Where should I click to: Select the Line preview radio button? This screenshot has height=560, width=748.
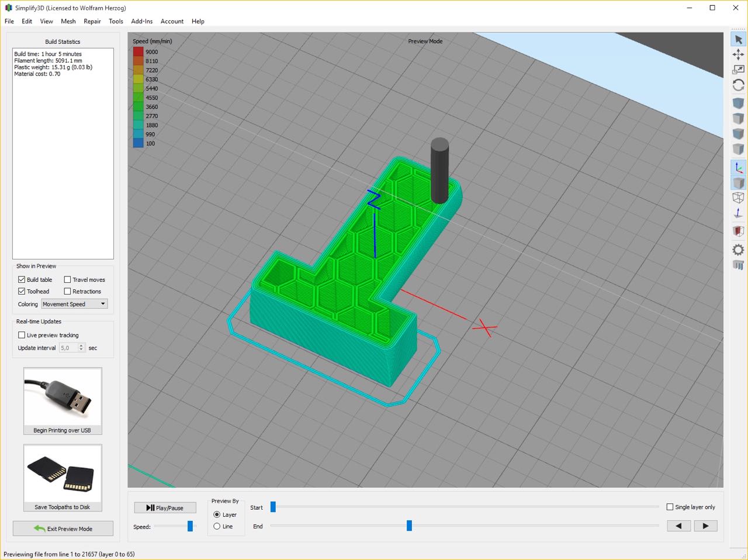(217, 527)
